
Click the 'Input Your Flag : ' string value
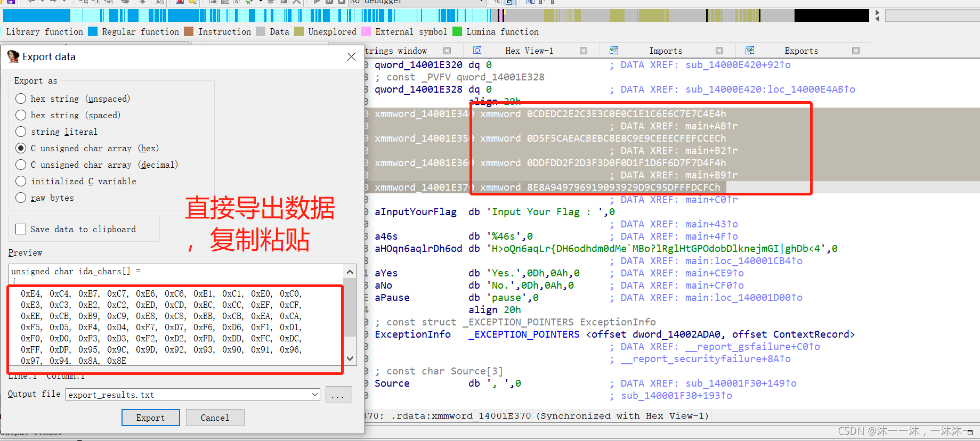click(547, 211)
